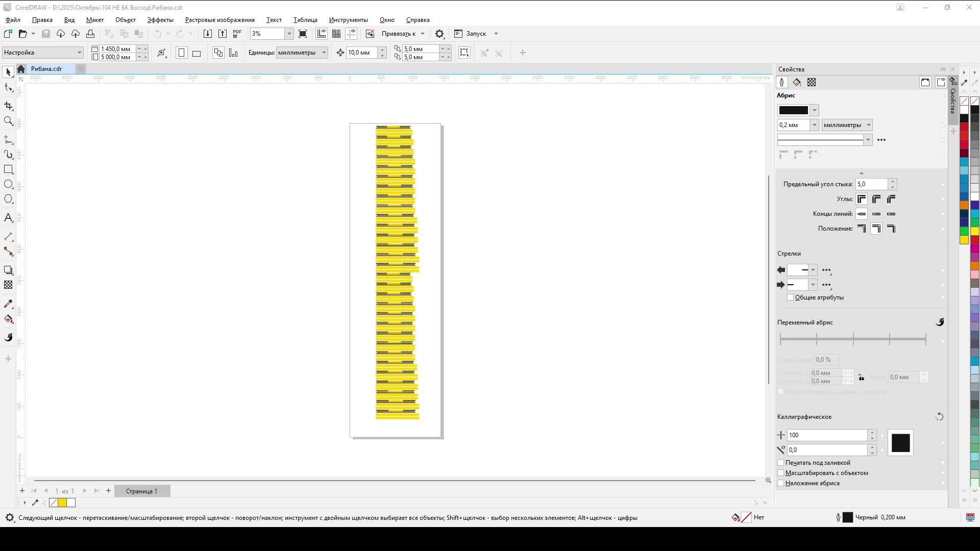The image size is (980, 551).
Task: Open the 'Инструменты' menu
Action: point(348,20)
